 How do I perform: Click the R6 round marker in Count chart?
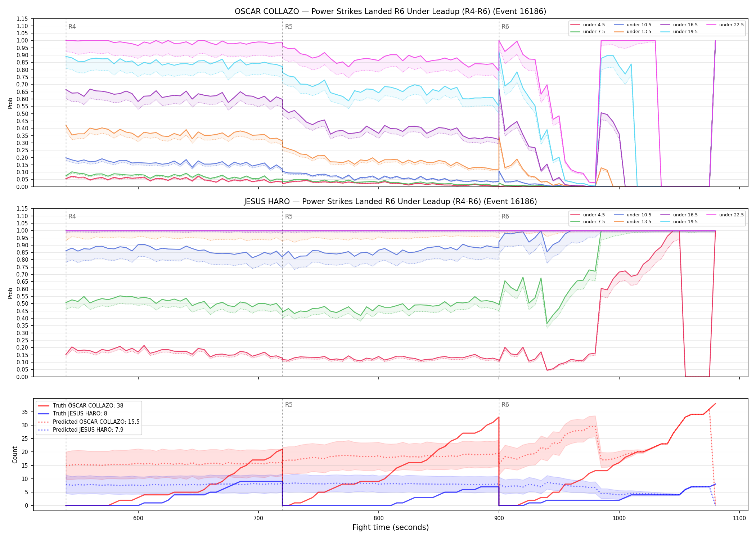505,405
